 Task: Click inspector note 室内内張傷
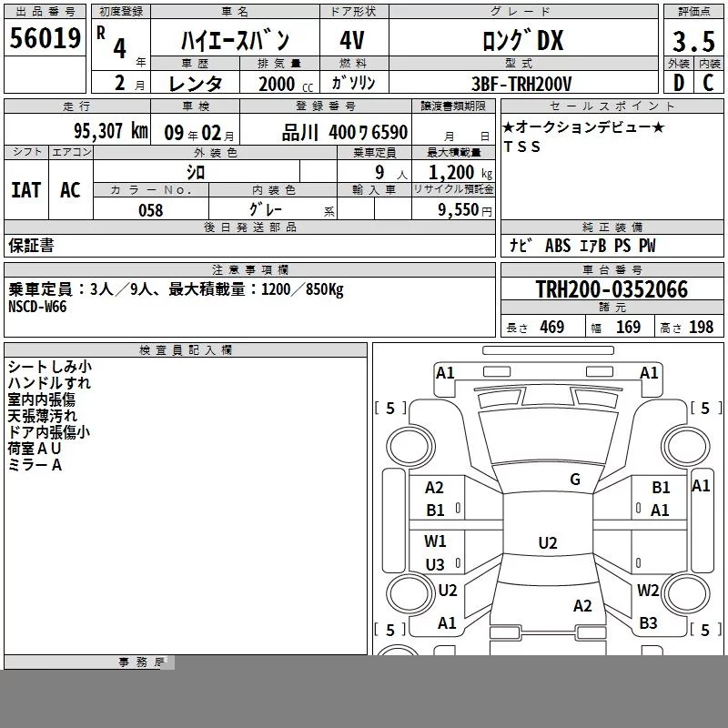click(41, 399)
